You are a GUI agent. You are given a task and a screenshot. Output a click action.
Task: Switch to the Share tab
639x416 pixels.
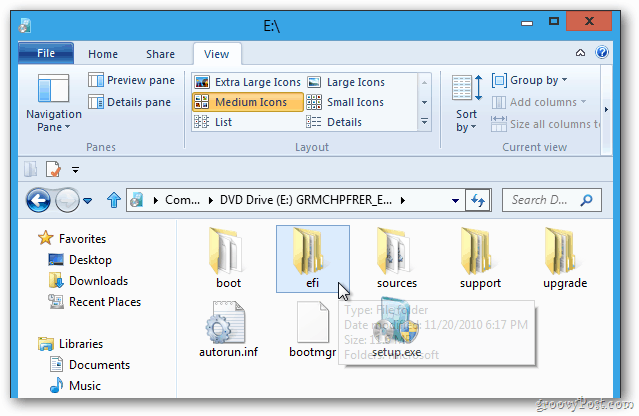[x=160, y=54]
